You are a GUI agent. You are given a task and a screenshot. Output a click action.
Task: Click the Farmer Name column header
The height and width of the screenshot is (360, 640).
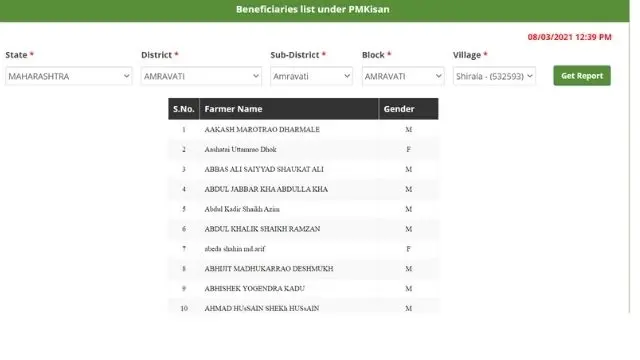289,109
